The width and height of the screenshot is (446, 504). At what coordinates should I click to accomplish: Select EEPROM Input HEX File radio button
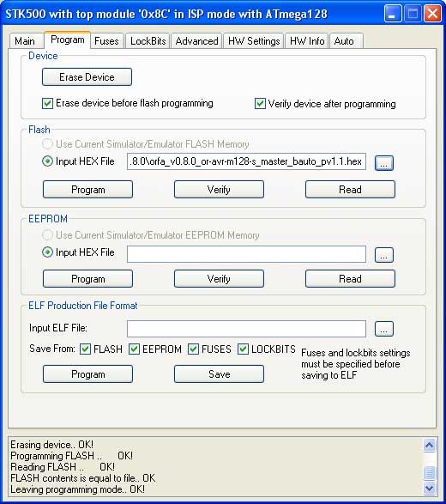(47, 252)
